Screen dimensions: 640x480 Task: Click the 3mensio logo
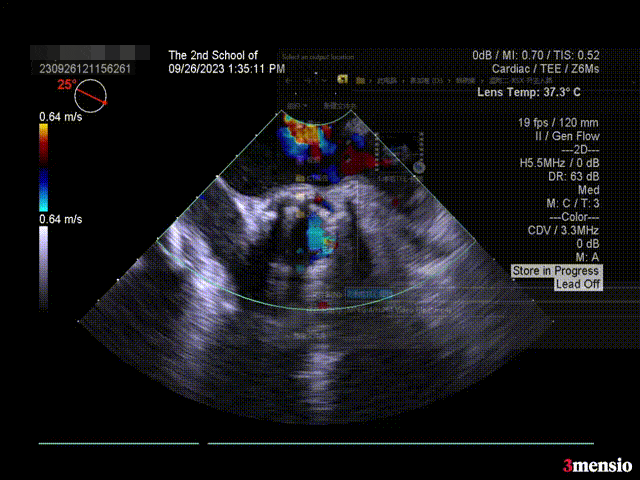[596, 465]
